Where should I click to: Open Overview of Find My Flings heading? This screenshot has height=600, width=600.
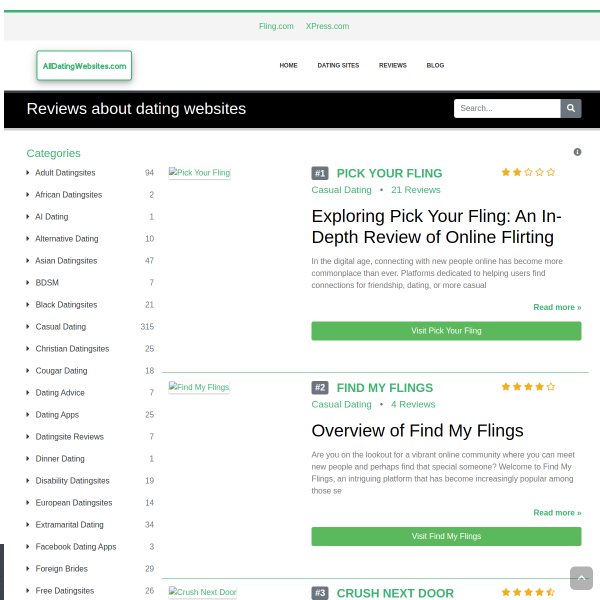(x=417, y=430)
